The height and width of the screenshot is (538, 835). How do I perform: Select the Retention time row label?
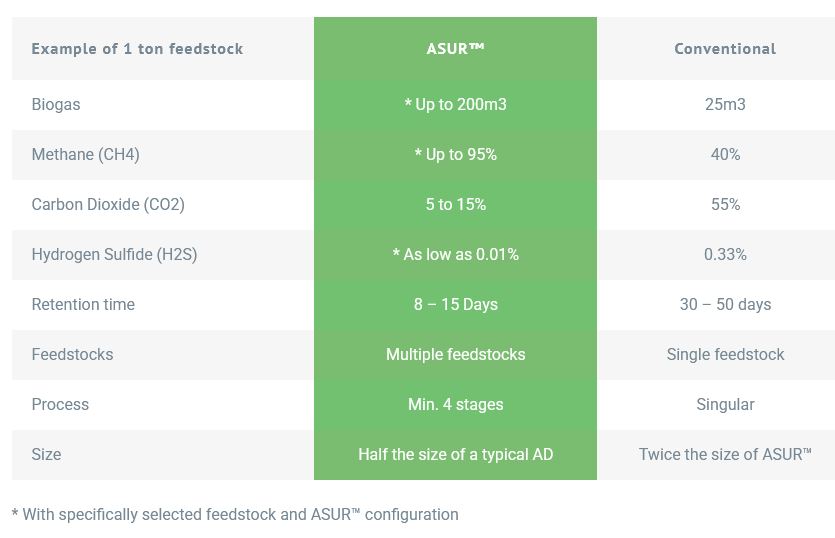(83, 304)
